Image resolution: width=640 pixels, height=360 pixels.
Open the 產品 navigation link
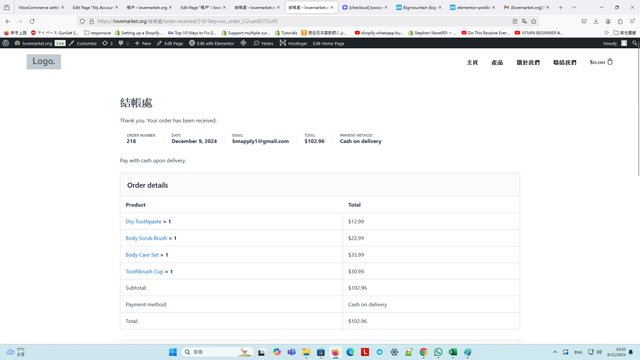tap(497, 62)
